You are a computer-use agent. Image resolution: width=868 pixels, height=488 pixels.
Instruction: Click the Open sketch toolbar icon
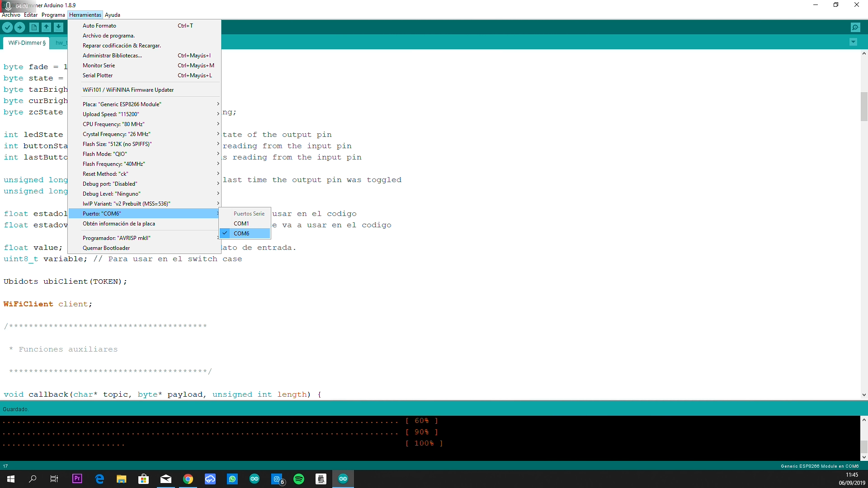(46, 28)
